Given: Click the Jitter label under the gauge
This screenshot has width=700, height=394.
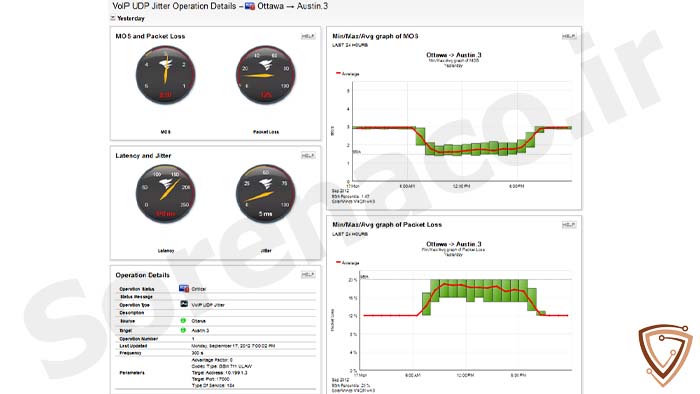Looking at the screenshot, I should coord(266,251).
